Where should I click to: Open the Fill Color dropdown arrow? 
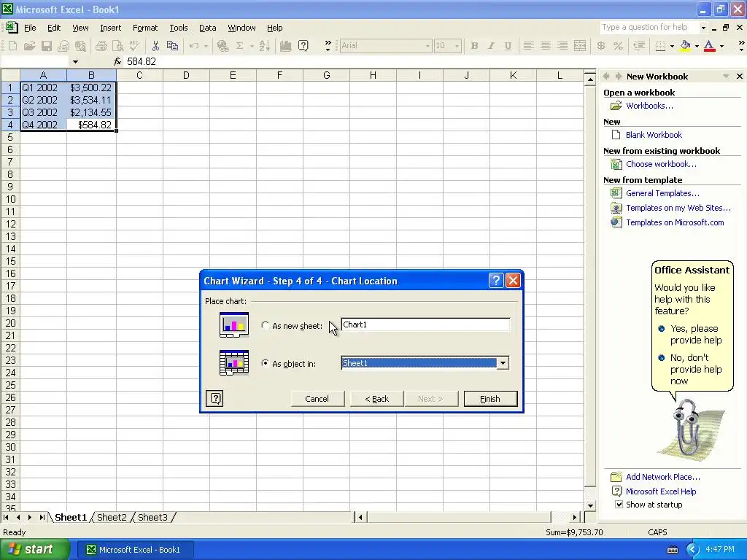pyautogui.click(x=697, y=46)
